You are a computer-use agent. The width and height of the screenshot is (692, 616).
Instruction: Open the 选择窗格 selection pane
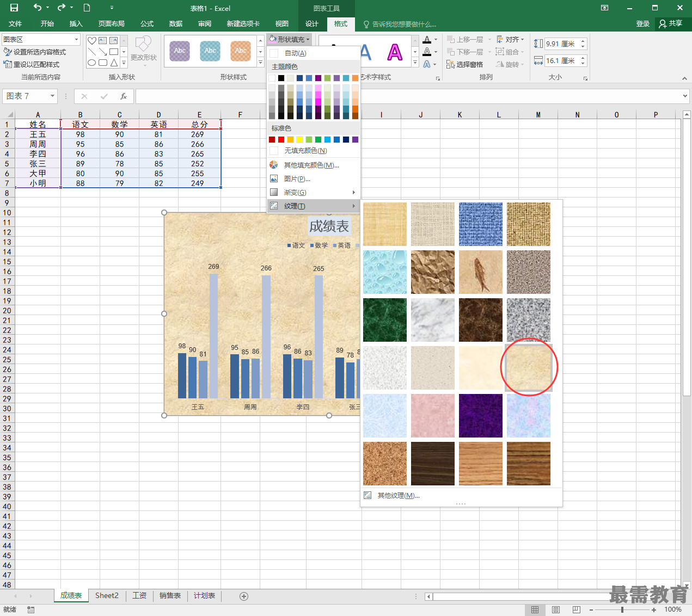coord(464,64)
